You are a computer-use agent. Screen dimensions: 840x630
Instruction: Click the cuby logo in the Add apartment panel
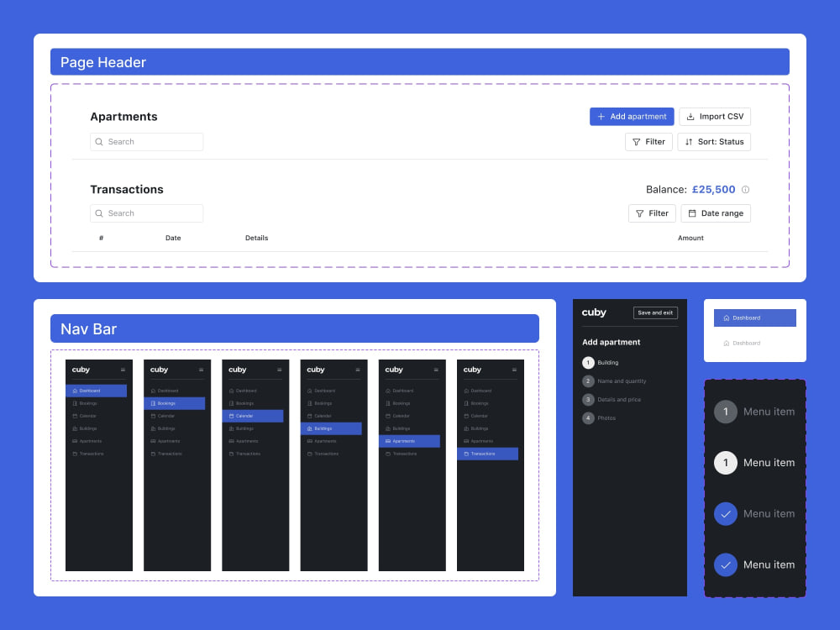click(x=594, y=312)
